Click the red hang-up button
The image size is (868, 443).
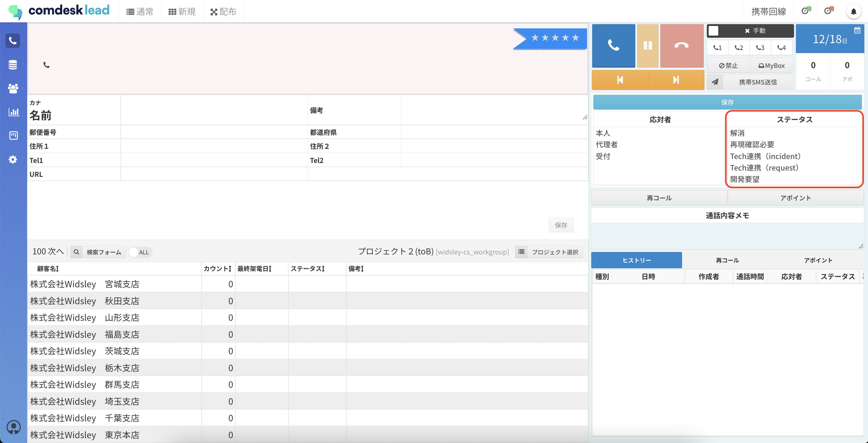click(681, 46)
